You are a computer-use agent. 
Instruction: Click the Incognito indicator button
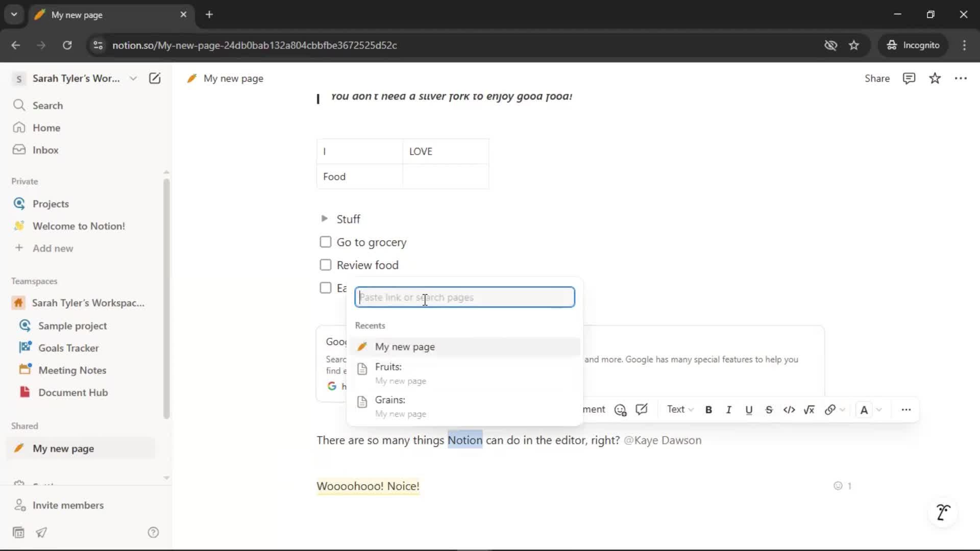[x=913, y=45]
